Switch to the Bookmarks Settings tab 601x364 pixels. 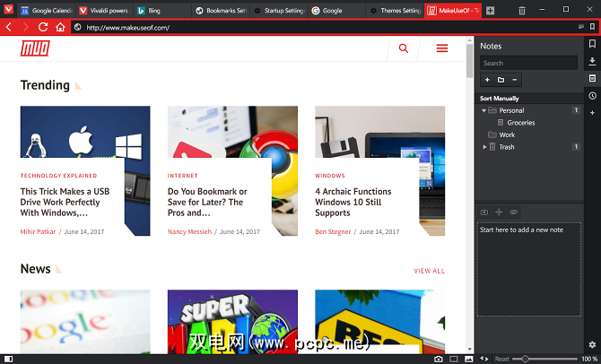(221, 11)
